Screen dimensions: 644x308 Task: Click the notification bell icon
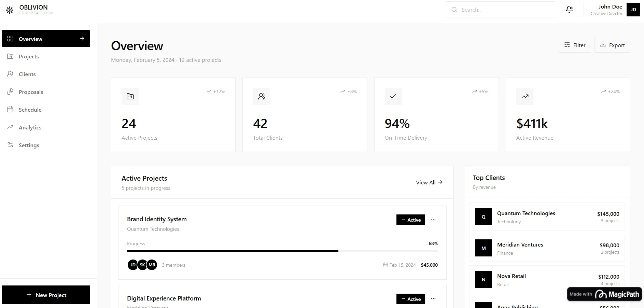tap(569, 10)
